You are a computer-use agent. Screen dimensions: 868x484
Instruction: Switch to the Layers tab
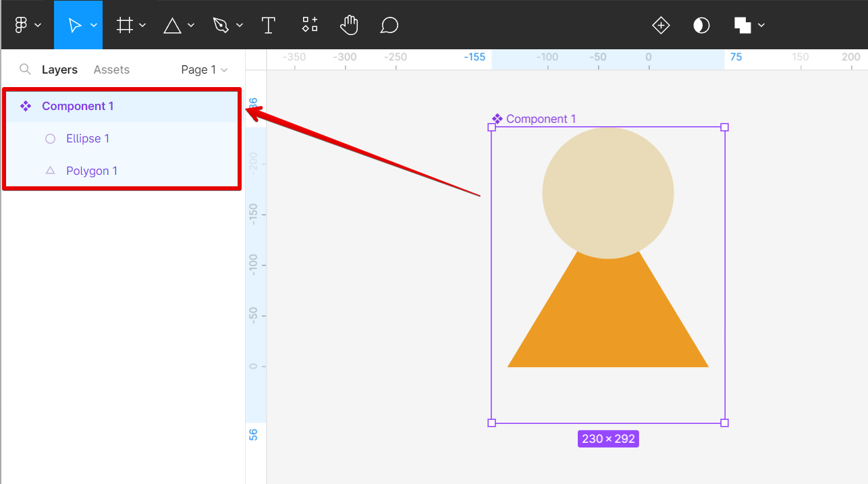(x=59, y=70)
